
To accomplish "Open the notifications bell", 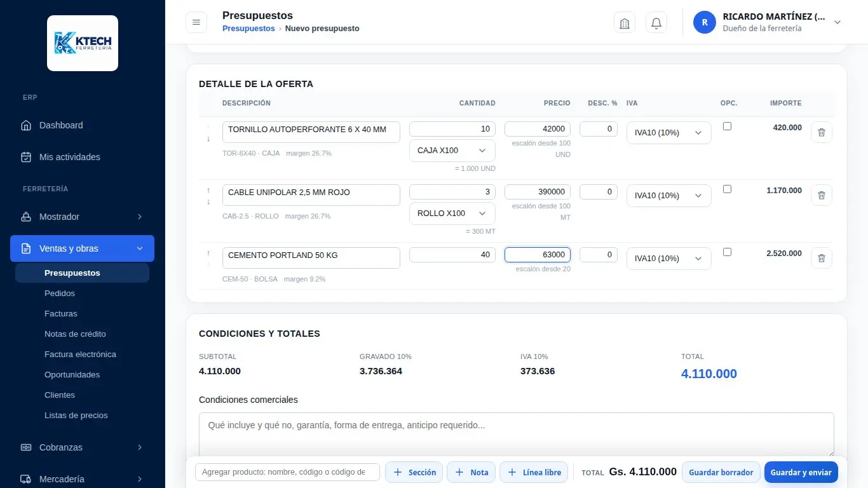I will [x=656, y=23].
